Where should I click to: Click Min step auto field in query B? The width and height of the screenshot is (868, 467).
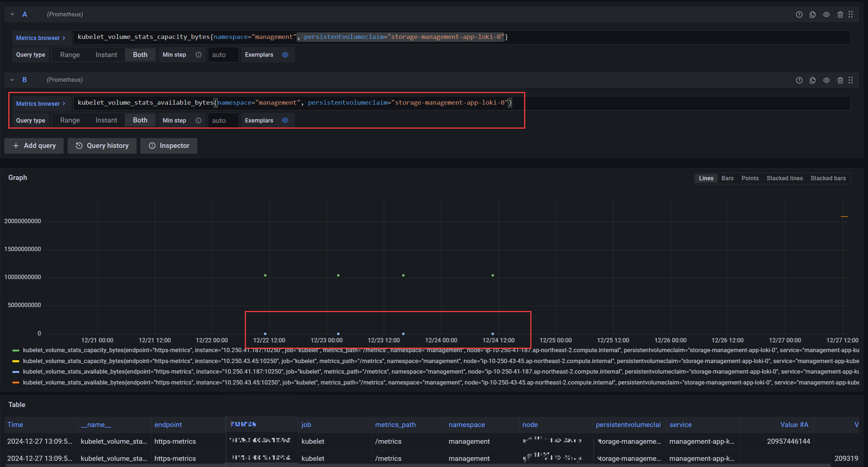(x=223, y=120)
